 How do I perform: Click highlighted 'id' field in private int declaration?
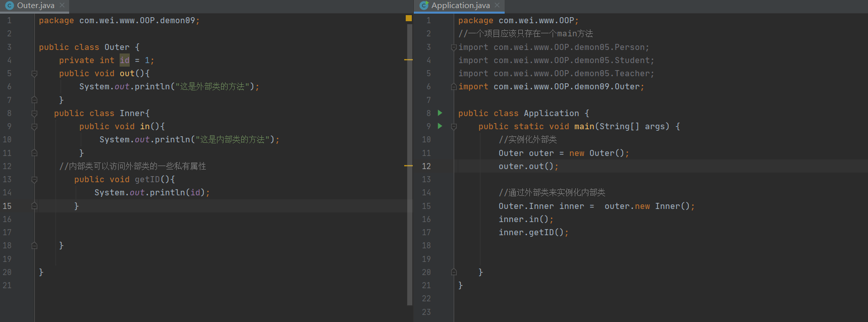tap(125, 60)
